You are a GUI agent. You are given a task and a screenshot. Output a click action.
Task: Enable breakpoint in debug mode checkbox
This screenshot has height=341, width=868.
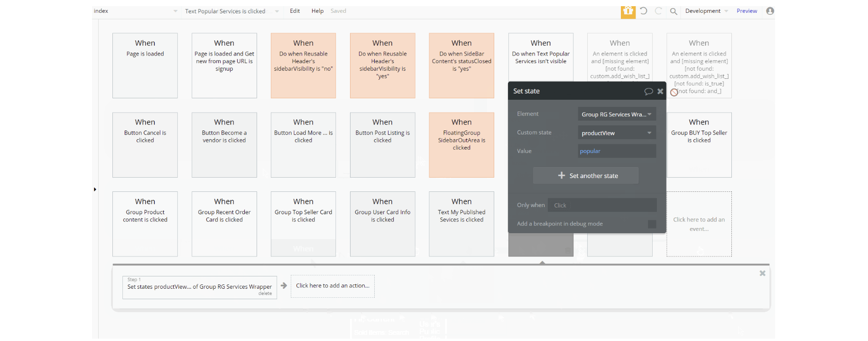click(x=652, y=224)
